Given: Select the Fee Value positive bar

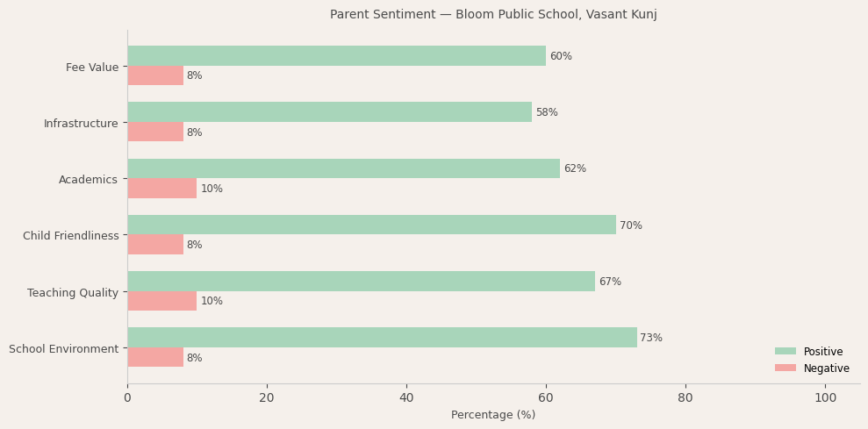Looking at the screenshot, I should pos(336,56).
